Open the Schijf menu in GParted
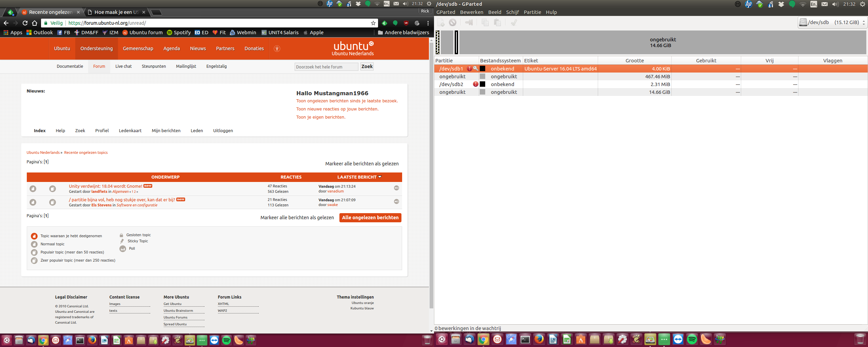Viewport: 868px width, 347px height. pyautogui.click(x=512, y=12)
